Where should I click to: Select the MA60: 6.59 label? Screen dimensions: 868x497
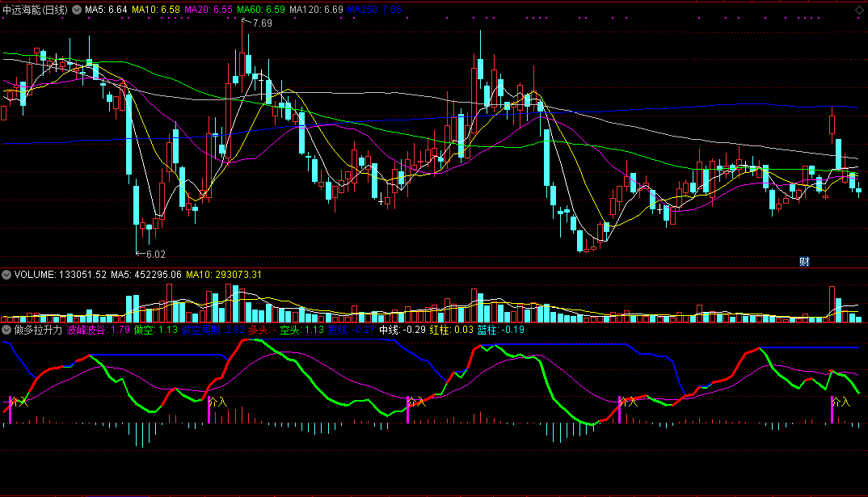click(261, 10)
